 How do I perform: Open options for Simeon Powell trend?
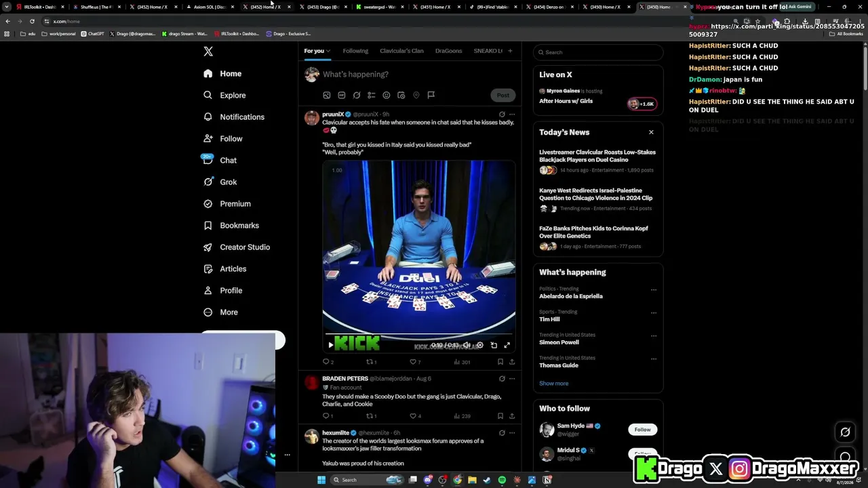tap(654, 335)
